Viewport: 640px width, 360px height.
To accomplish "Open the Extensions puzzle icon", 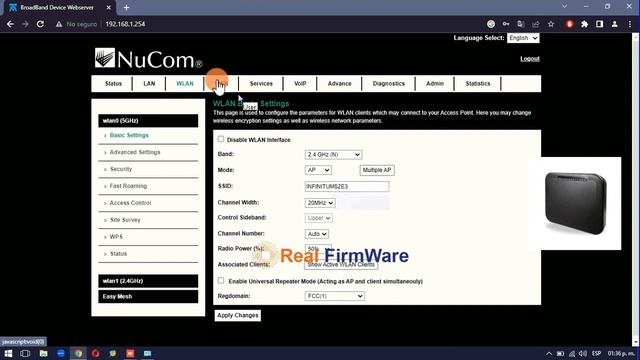I will (584, 24).
